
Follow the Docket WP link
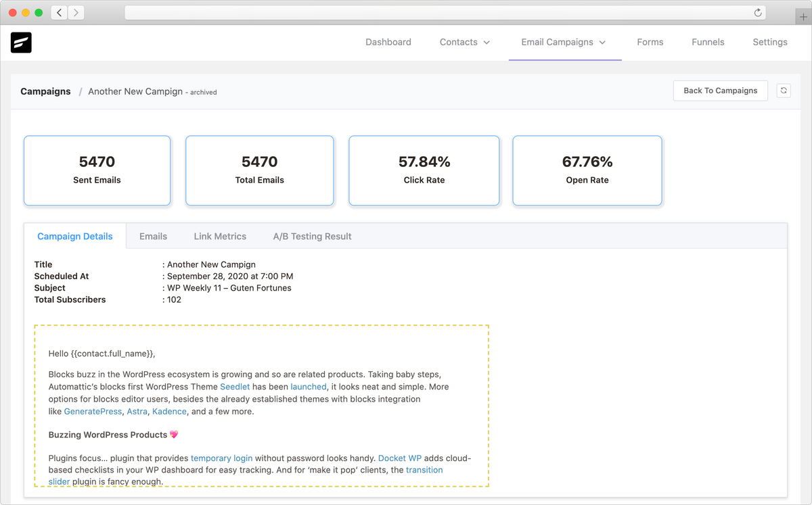click(400, 458)
